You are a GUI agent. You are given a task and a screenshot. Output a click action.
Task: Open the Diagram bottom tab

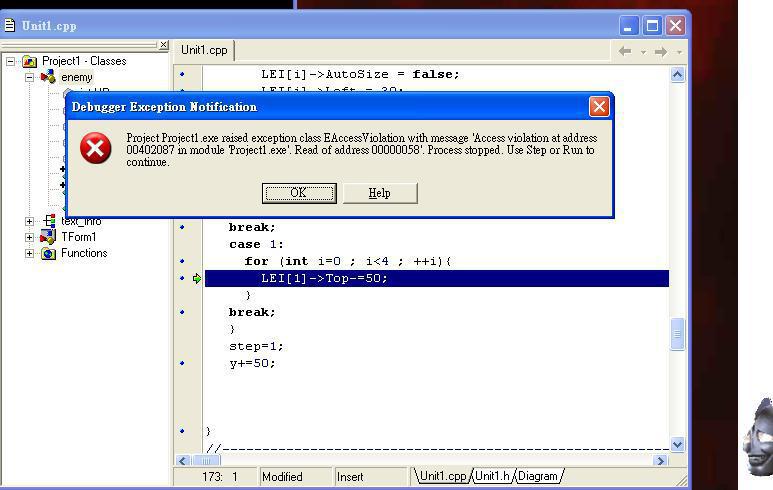538,476
